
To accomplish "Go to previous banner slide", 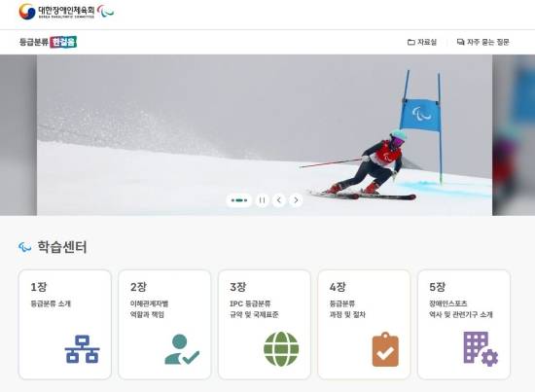I will 279,200.
